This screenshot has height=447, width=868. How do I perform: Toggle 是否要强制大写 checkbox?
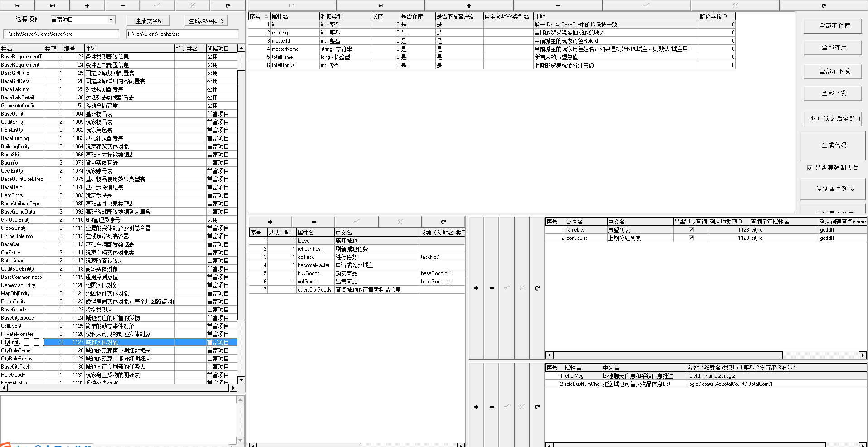(x=809, y=168)
